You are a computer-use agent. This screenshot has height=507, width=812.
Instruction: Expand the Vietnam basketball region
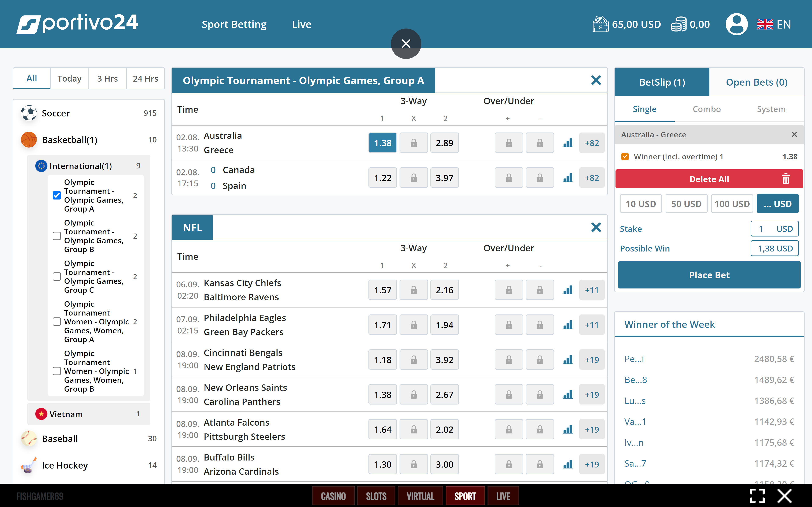point(66,414)
